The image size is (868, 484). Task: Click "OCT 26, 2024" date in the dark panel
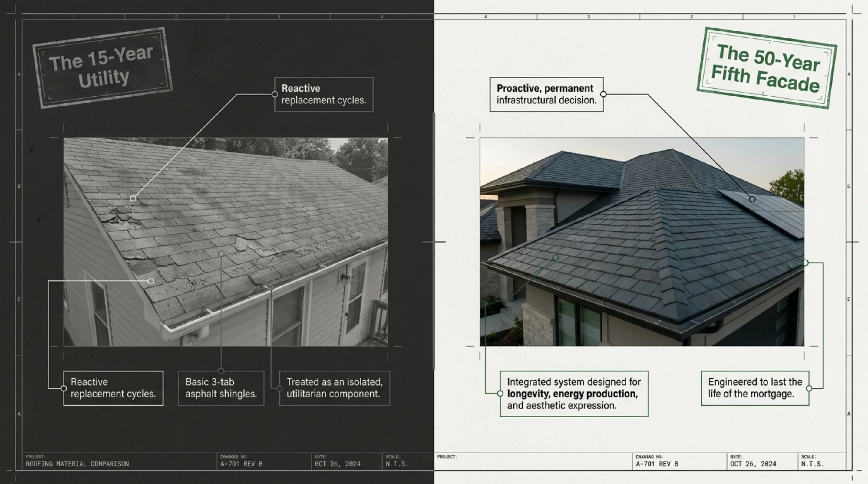[338, 464]
